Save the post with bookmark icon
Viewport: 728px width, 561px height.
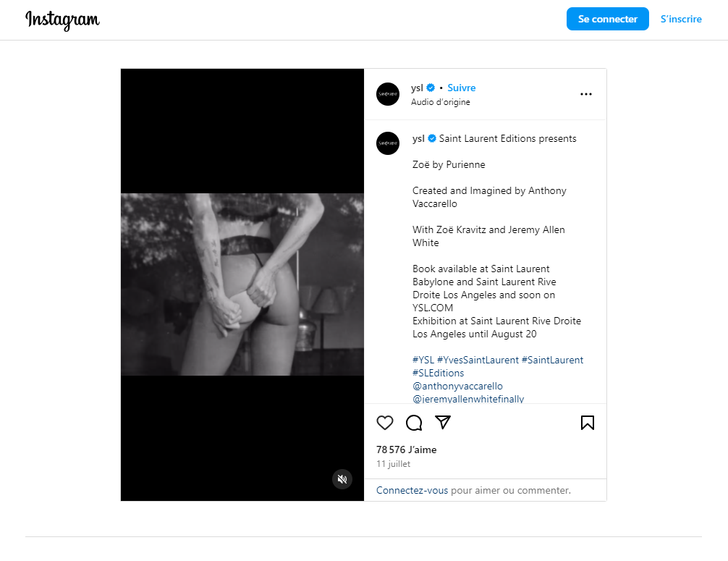587,423
